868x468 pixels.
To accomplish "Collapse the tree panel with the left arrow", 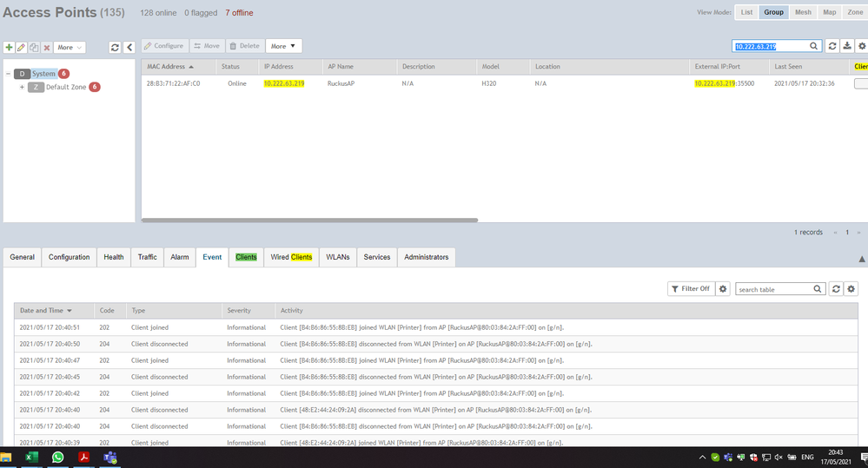I will [x=129, y=47].
